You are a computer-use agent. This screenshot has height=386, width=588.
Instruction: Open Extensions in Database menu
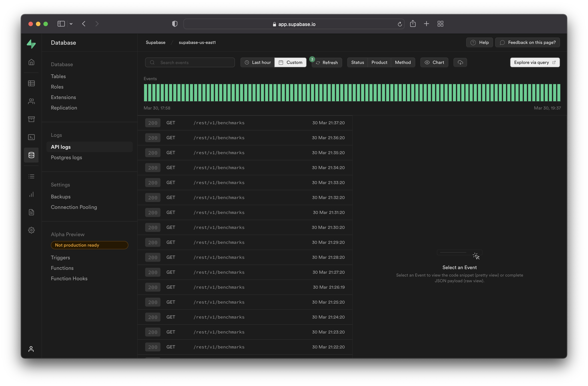(63, 97)
